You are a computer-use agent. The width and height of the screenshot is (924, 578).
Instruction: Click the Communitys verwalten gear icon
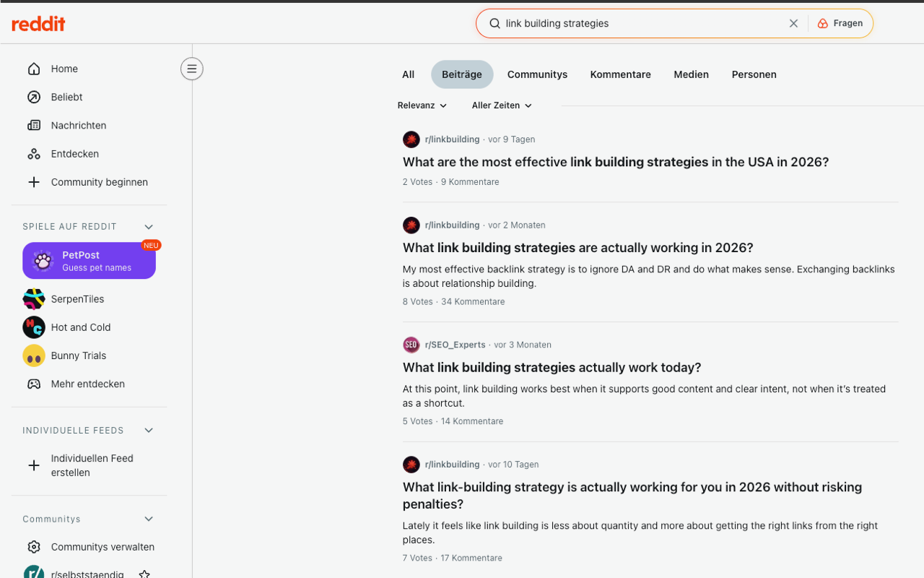[33, 547]
